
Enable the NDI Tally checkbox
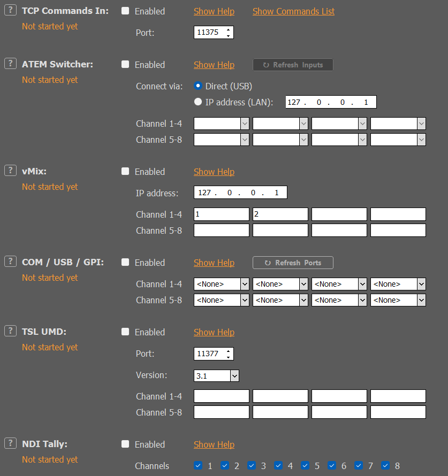[x=125, y=444]
